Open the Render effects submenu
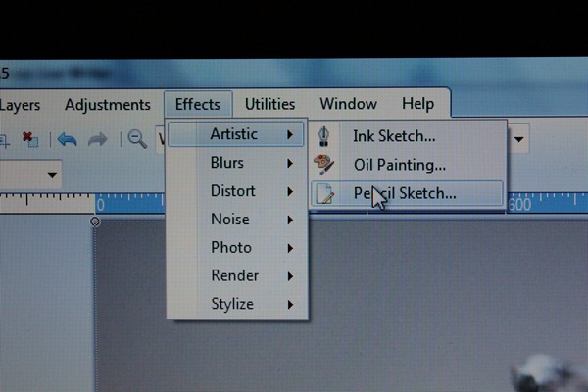 coord(235,276)
